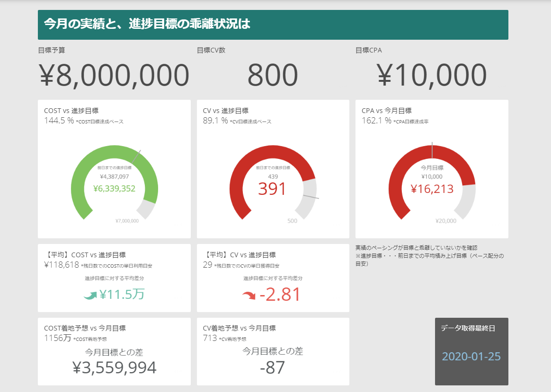551x392 pixels.
Task: Click the ¥10,000 target CPA figure
Action: point(432,75)
